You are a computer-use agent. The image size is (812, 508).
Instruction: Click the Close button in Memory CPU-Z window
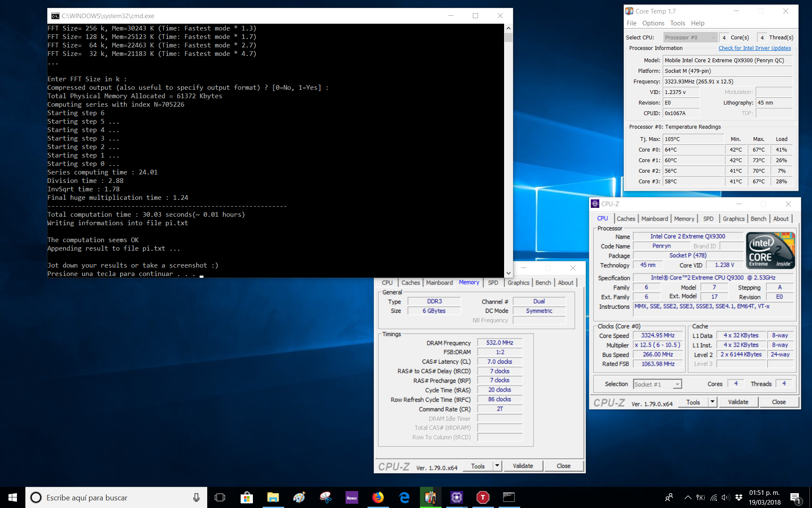[x=563, y=466]
